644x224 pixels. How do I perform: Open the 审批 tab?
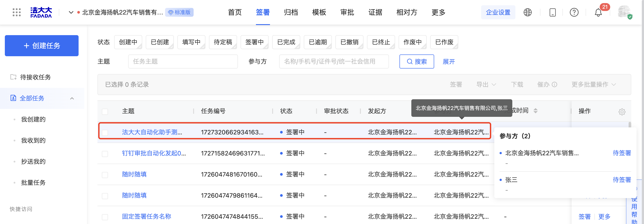[x=347, y=12]
